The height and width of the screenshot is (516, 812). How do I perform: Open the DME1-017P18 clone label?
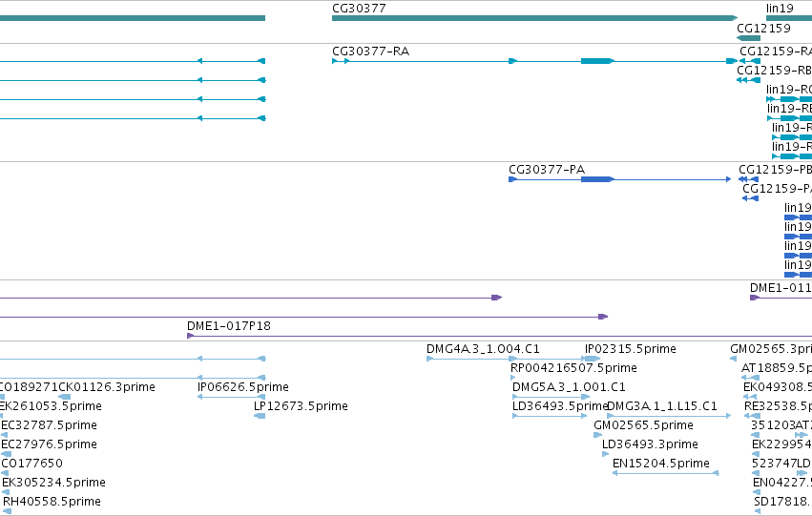(228, 326)
